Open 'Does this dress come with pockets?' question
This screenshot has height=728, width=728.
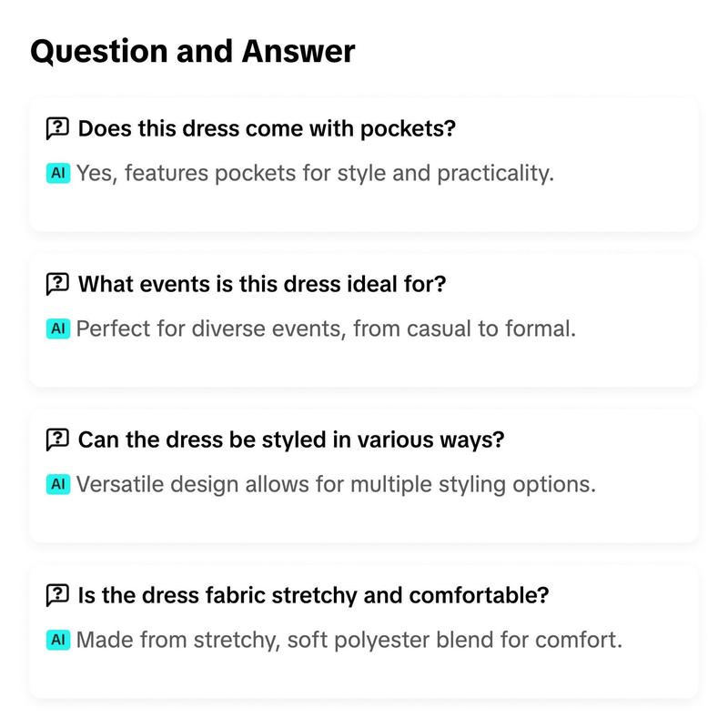(x=267, y=128)
